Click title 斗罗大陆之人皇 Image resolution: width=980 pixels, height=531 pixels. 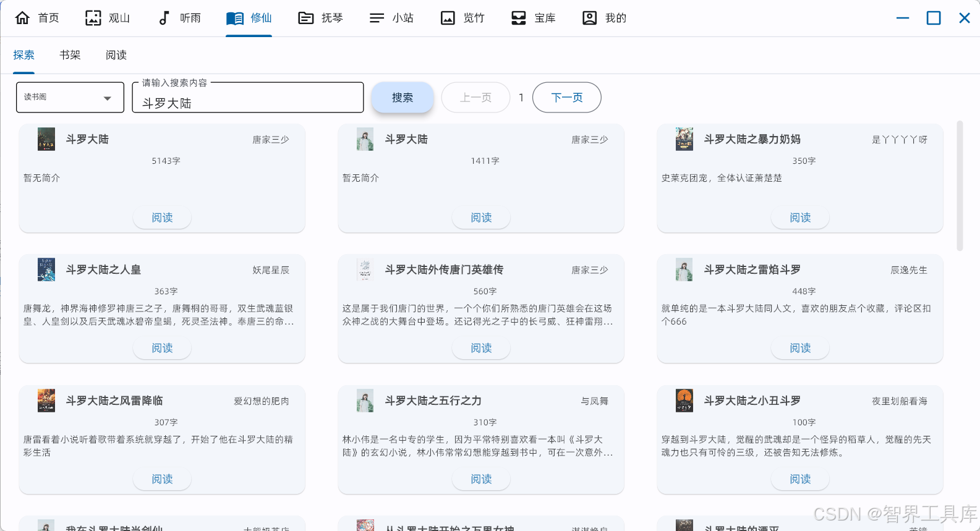pyautogui.click(x=103, y=270)
